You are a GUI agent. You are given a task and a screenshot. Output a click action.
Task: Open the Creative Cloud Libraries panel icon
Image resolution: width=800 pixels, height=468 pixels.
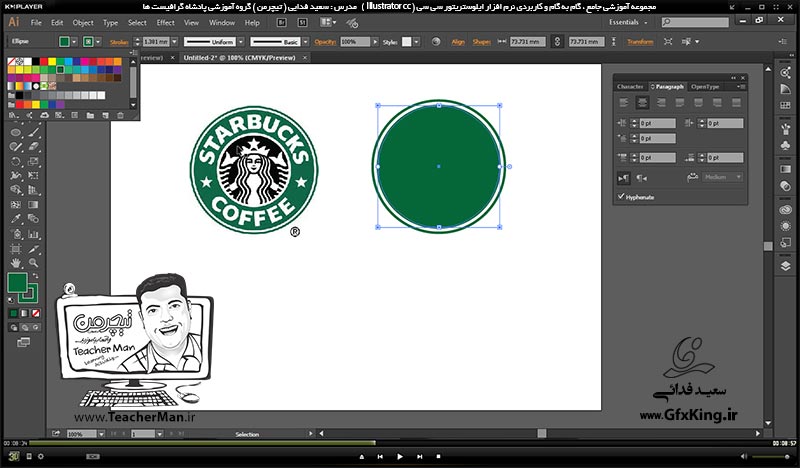pos(786,210)
